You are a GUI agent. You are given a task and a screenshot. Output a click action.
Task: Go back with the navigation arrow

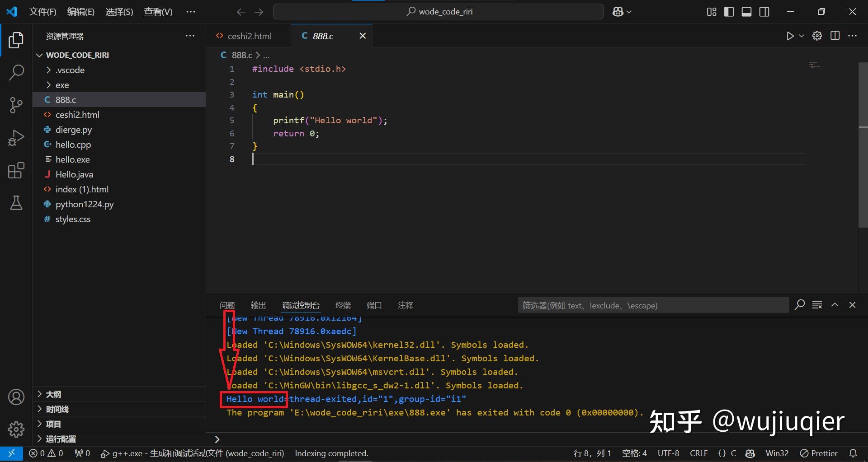(x=241, y=12)
